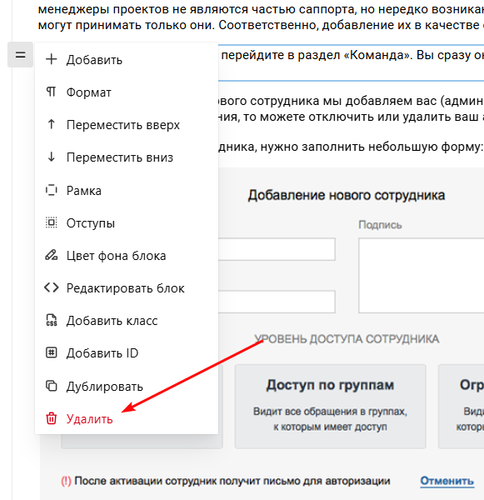This screenshot has height=500, width=484.
Task: Click the red trash icon beside Удалить
Action: click(51, 418)
